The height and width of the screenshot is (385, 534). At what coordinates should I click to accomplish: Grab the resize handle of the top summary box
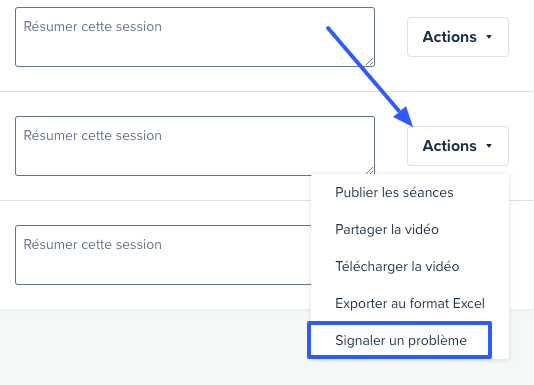[x=370, y=62]
